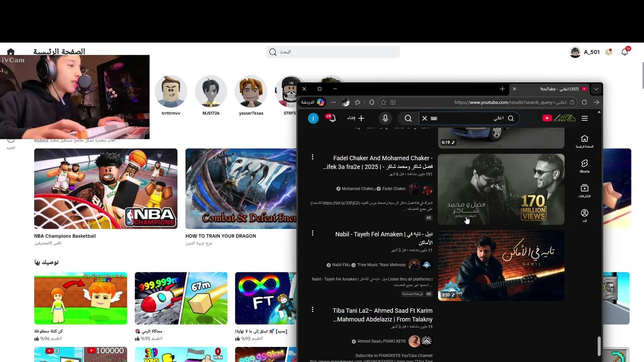
Task: Click the tab-actions icon in address bar
Action: tap(393, 102)
